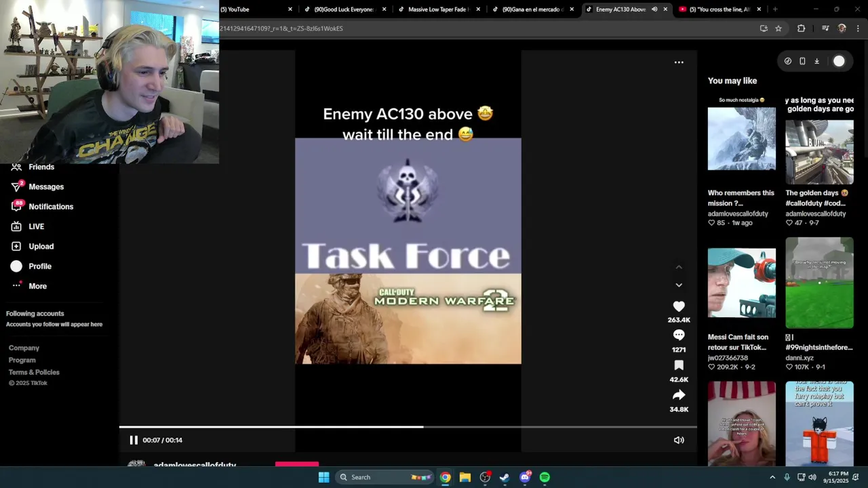Open a new browser tab with plus button
This screenshot has height=488, width=868.
775,9
